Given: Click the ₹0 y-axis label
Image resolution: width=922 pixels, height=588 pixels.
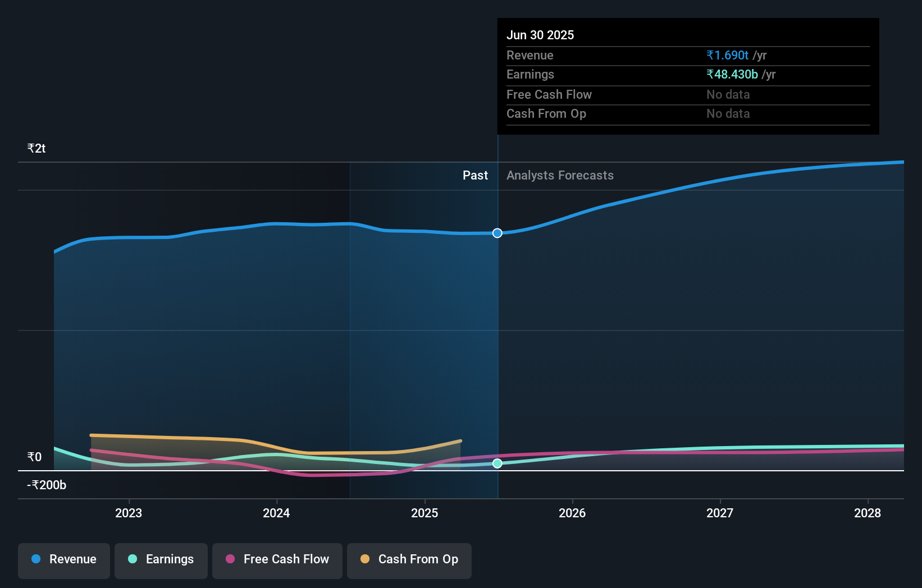Looking at the screenshot, I should [x=34, y=457].
